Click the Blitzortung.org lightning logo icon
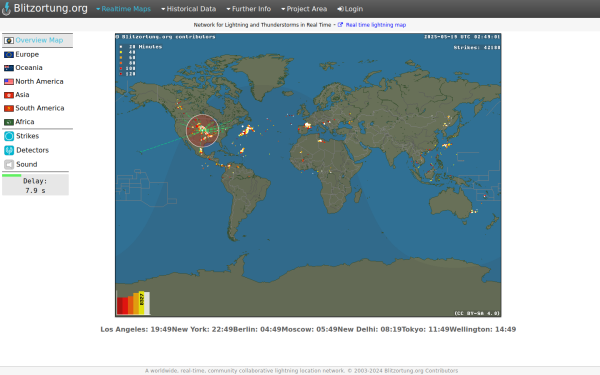 tap(6, 9)
